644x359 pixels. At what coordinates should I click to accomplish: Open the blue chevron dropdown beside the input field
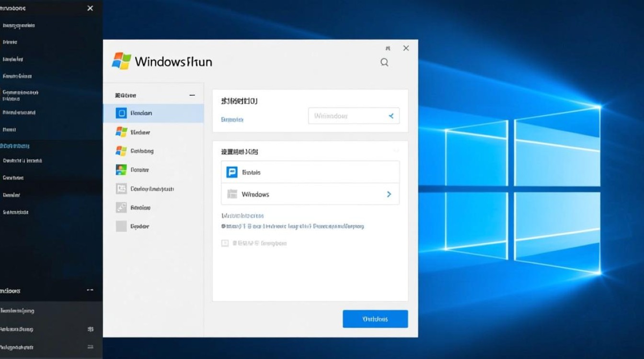392,115
